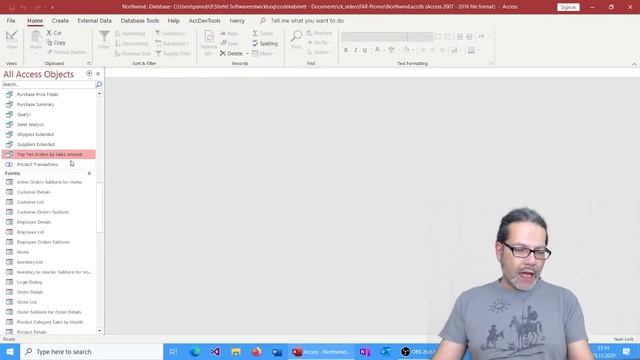
Task: Switch to the External Data tab
Action: (94, 20)
